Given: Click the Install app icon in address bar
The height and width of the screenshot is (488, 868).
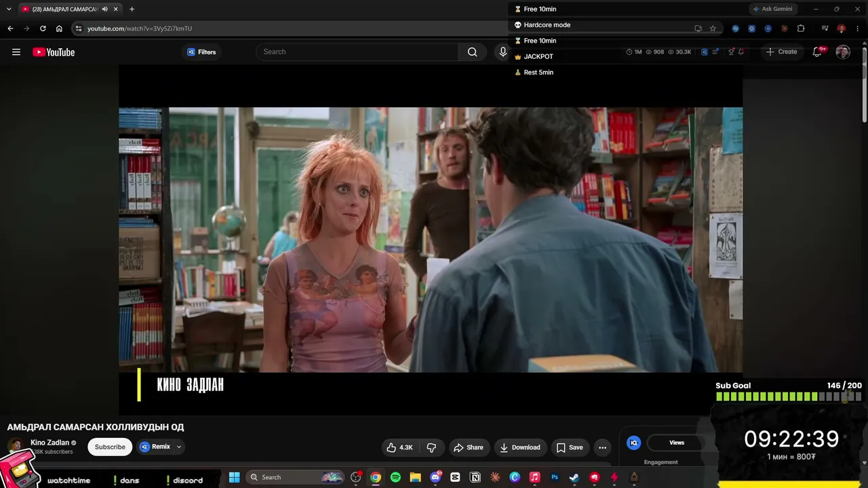Looking at the screenshot, I should (698, 28).
